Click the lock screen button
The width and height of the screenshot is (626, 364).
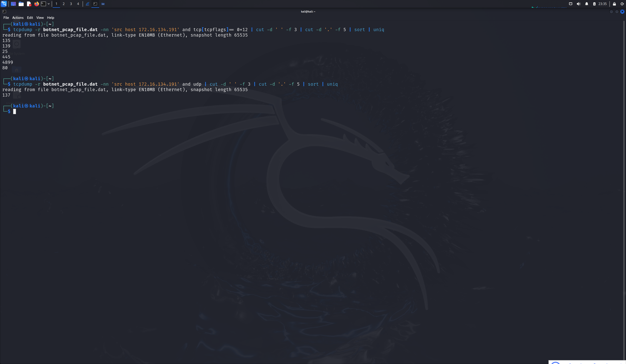(x=614, y=4)
